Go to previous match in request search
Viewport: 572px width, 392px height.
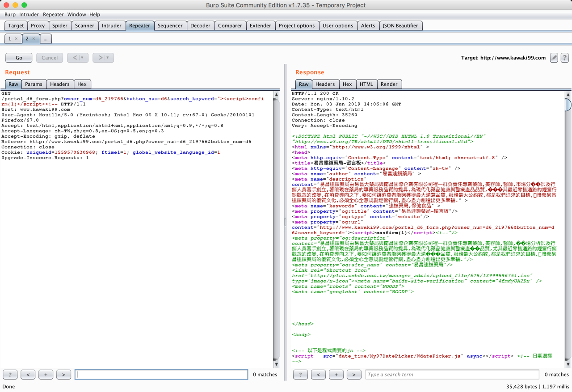click(28, 375)
